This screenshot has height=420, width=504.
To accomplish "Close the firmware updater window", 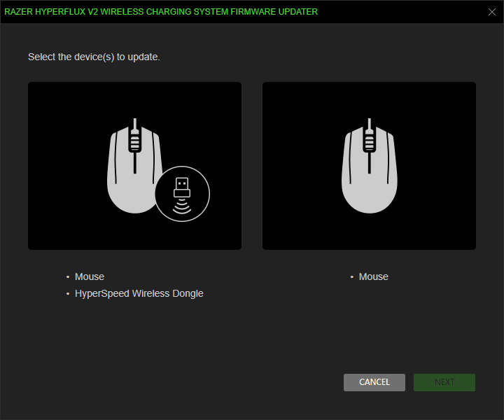I will click(x=492, y=12).
